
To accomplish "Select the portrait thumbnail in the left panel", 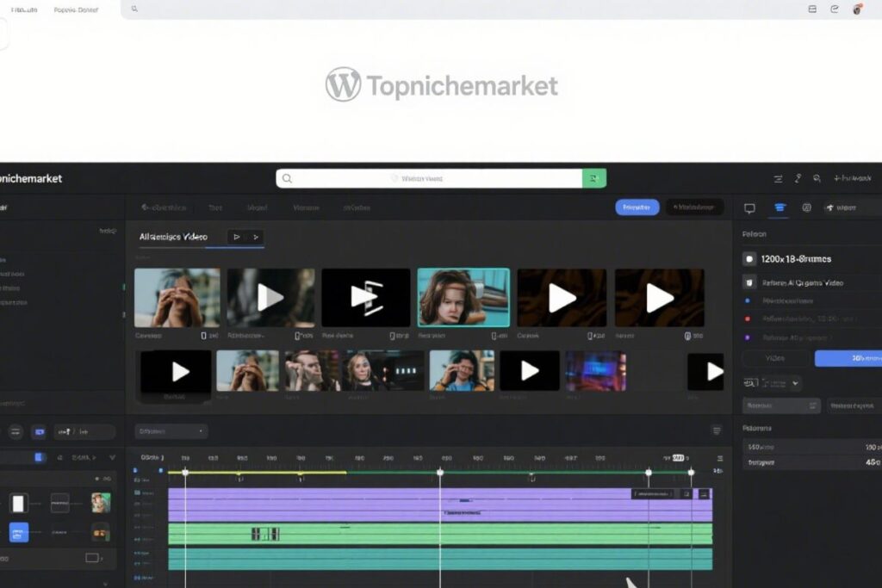I will [x=102, y=503].
